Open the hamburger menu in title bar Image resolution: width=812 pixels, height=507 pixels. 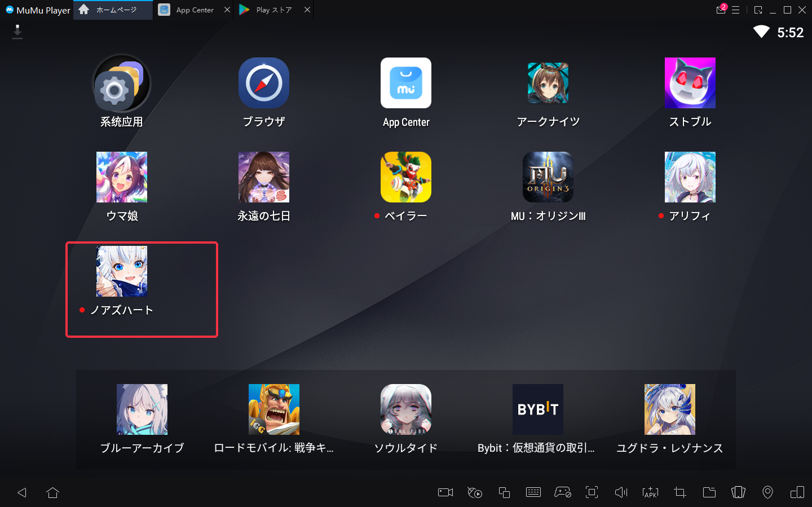tap(736, 10)
